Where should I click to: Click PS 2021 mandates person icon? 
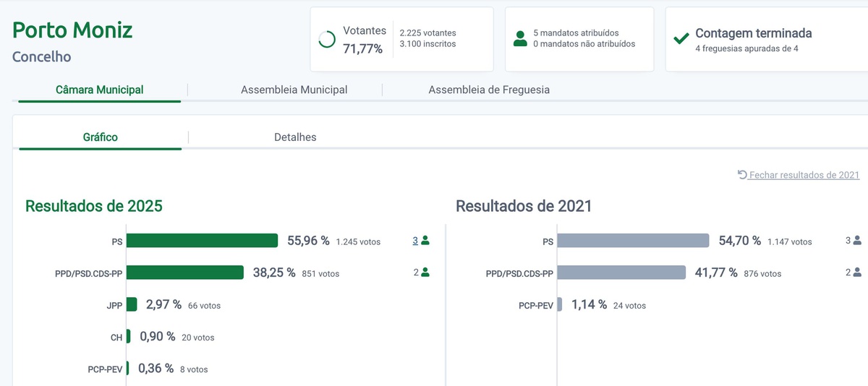[857, 241]
